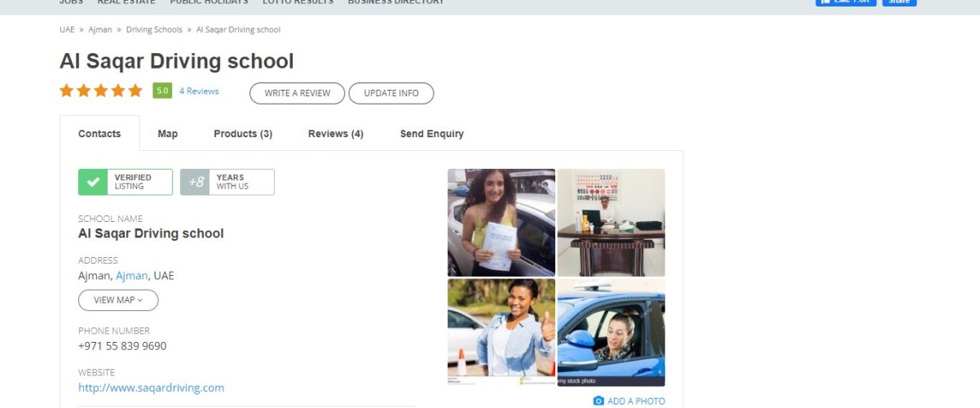
Task: Switch to the Send Enquiry tab
Action: [432, 134]
